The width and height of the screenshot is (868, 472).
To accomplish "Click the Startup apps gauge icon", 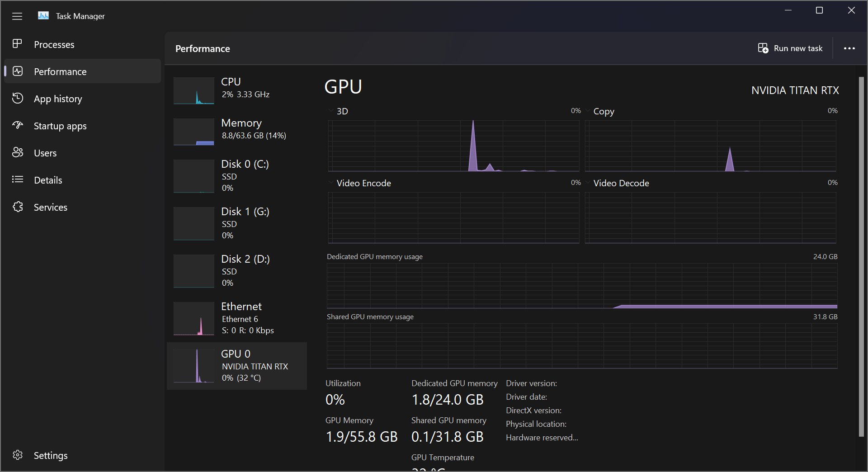I will (x=18, y=125).
